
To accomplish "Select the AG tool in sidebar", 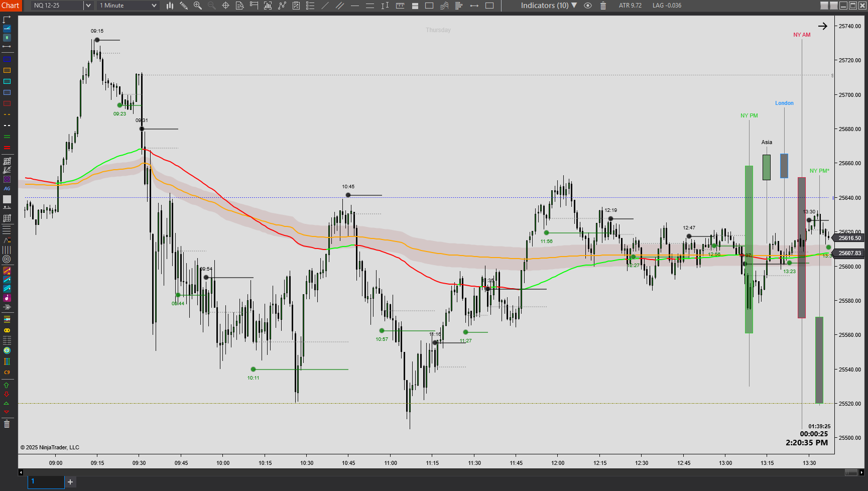I will (x=7, y=189).
